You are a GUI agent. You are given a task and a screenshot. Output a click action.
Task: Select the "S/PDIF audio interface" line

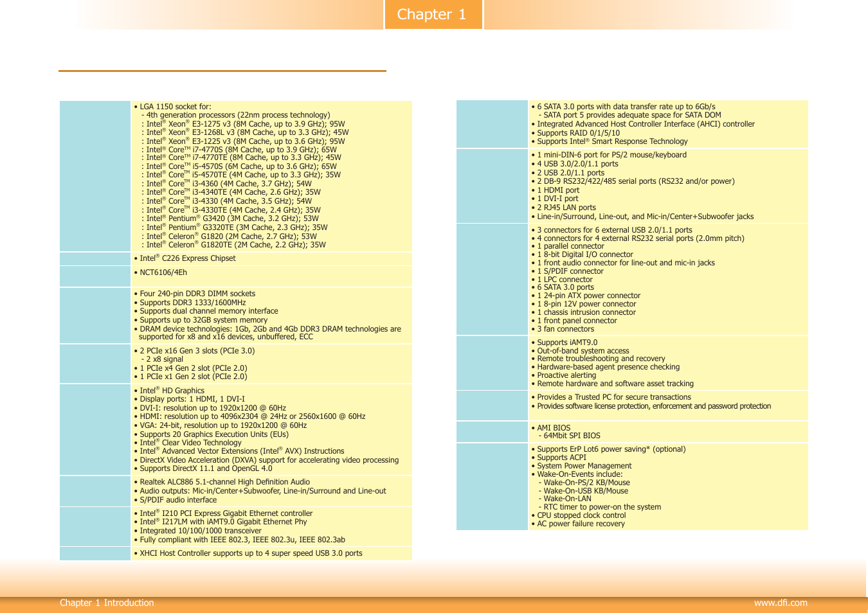[176, 500]
